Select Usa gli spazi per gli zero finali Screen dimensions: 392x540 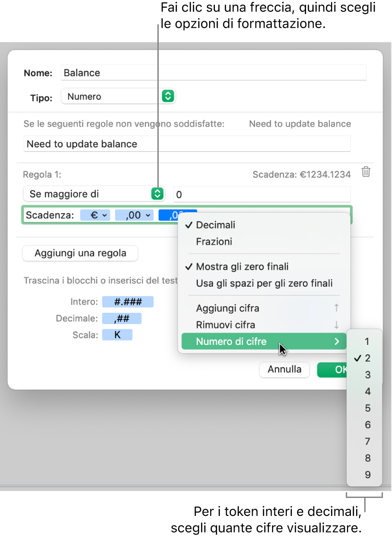tap(264, 283)
